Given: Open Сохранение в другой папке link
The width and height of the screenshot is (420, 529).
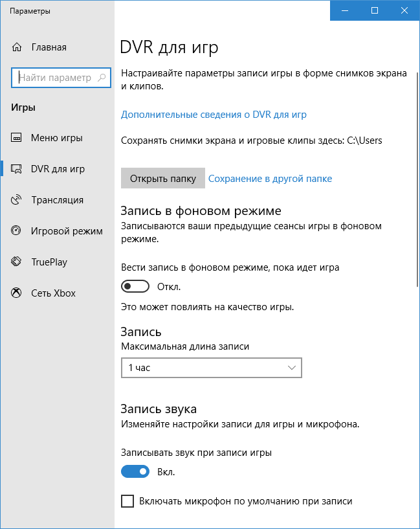Looking at the screenshot, I should [270, 179].
